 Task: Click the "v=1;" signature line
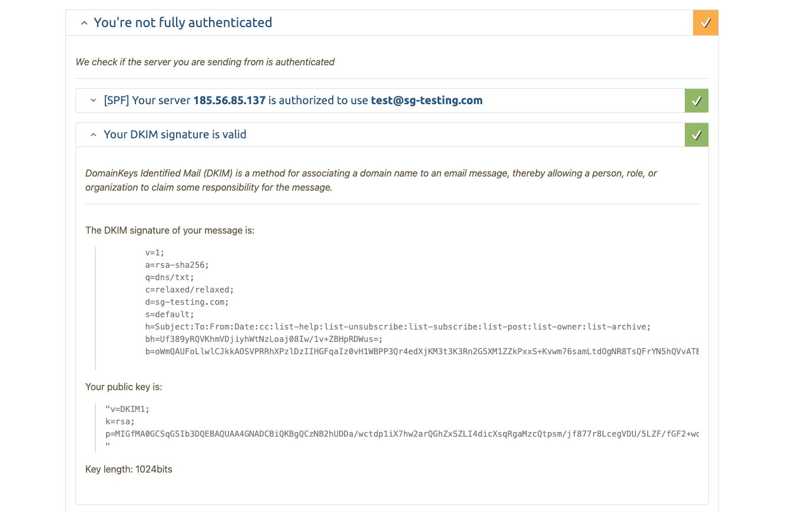155,252
